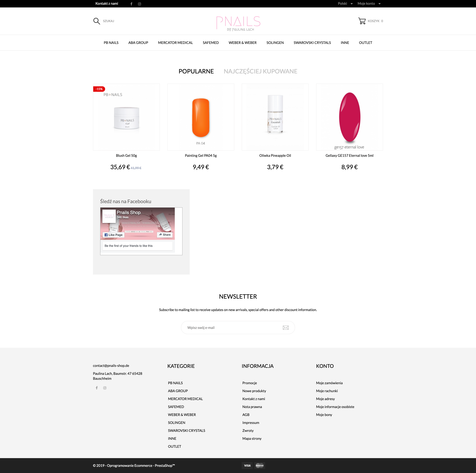Screen dimensions: 476x473
Task: Click the Instagram icon in the top bar
Action: (x=139, y=4)
